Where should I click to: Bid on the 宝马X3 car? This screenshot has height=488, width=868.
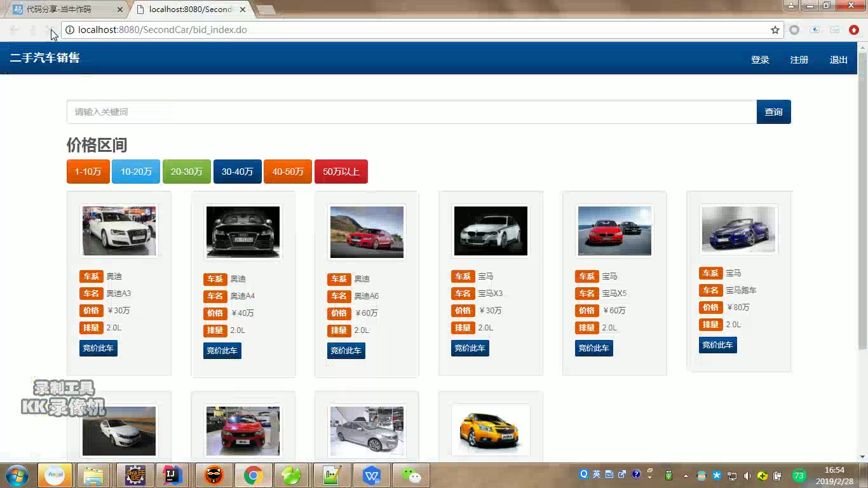[x=470, y=348]
